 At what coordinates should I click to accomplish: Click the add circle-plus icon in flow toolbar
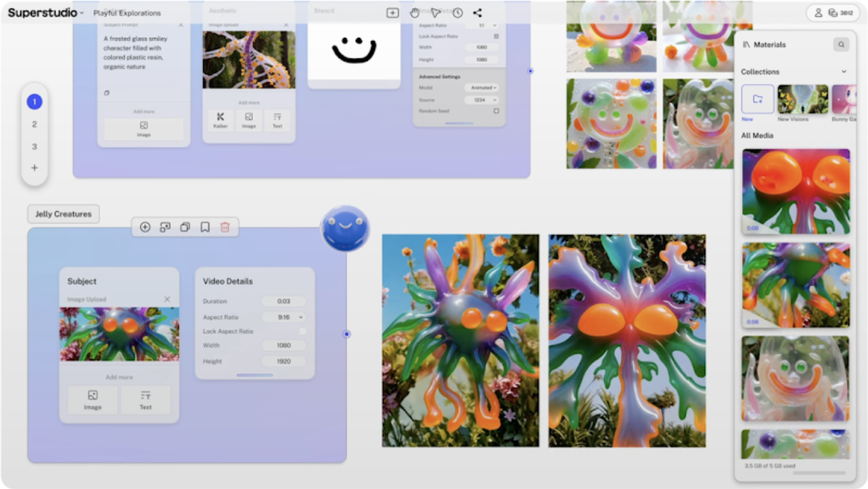(x=145, y=227)
